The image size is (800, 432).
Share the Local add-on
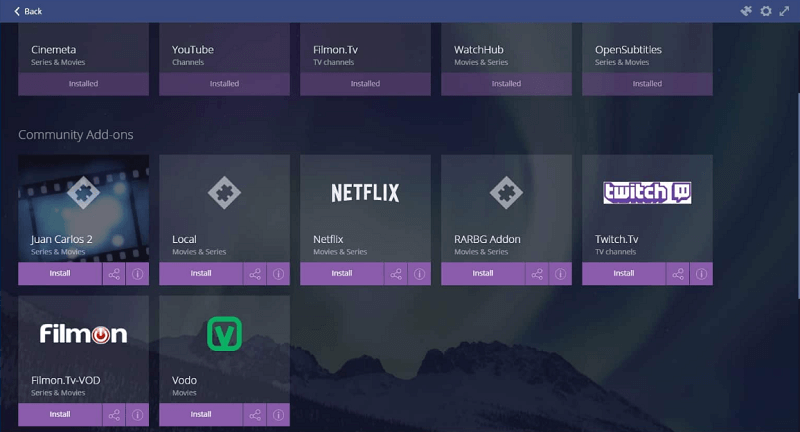click(255, 274)
